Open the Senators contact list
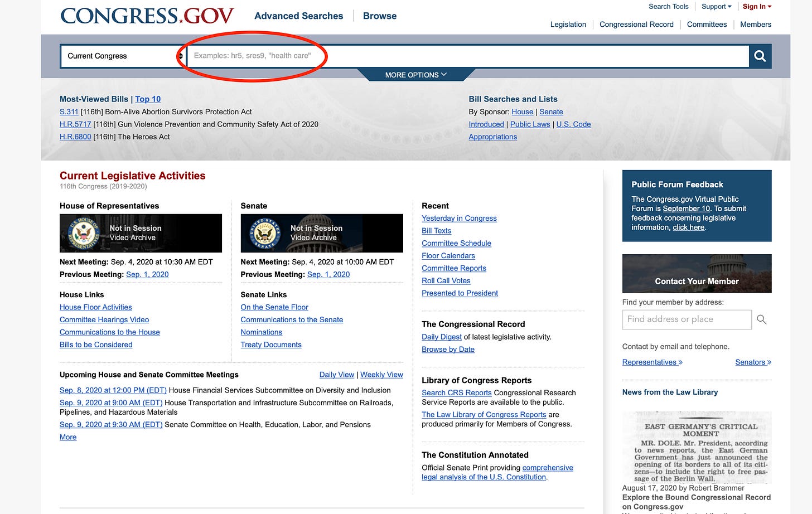The width and height of the screenshot is (812, 514). pyautogui.click(x=753, y=362)
